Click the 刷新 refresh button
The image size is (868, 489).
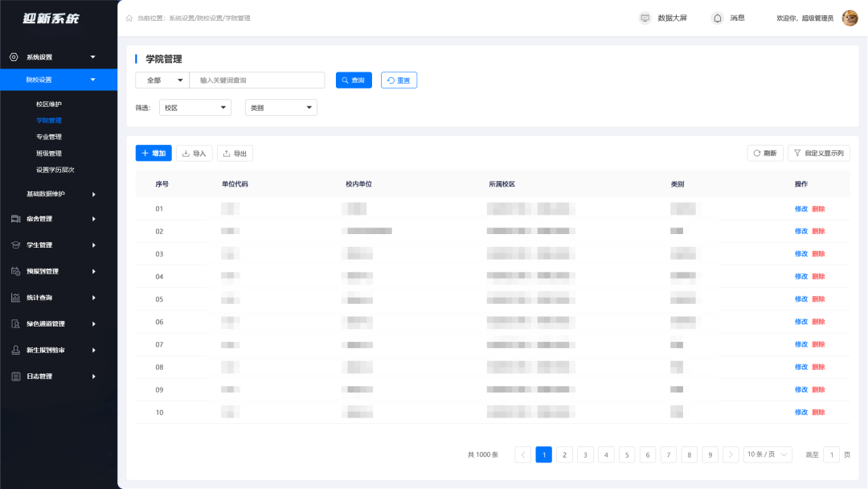pyautogui.click(x=765, y=154)
